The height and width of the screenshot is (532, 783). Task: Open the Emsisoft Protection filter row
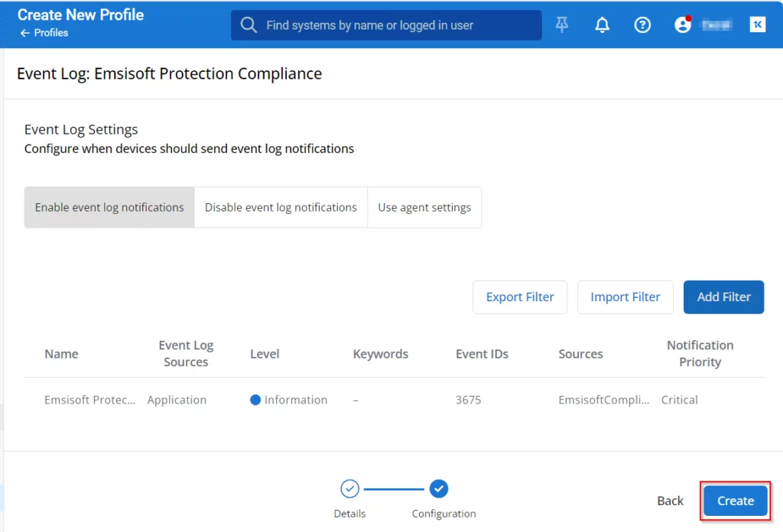click(90, 400)
